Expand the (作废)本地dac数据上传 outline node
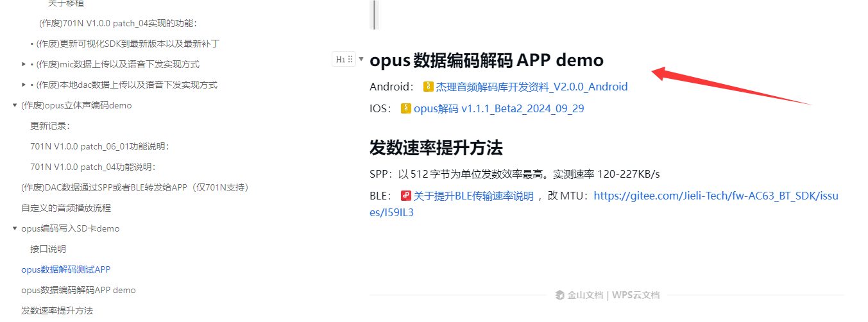 pyautogui.click(x=24, y=85)
